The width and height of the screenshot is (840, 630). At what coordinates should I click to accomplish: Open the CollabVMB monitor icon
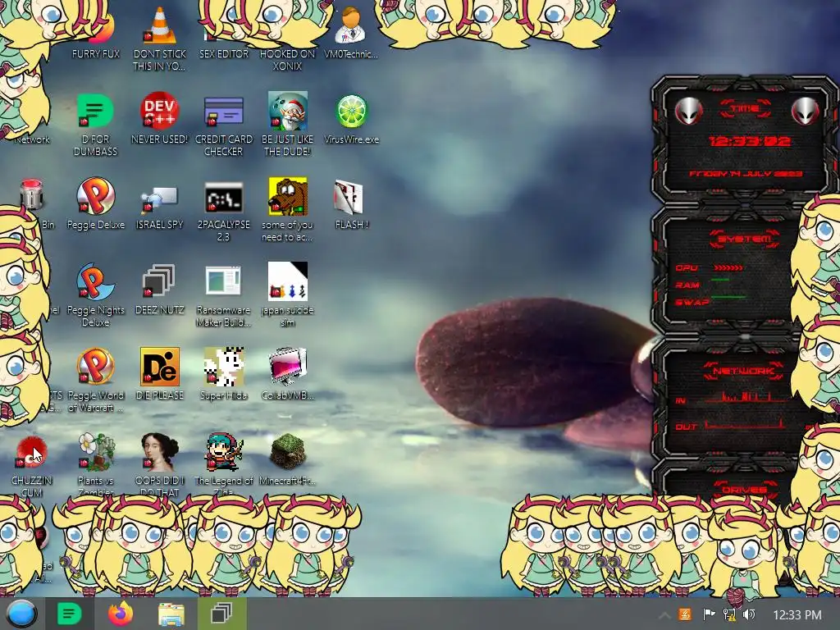pyautogui.click(x=288, y=367)
